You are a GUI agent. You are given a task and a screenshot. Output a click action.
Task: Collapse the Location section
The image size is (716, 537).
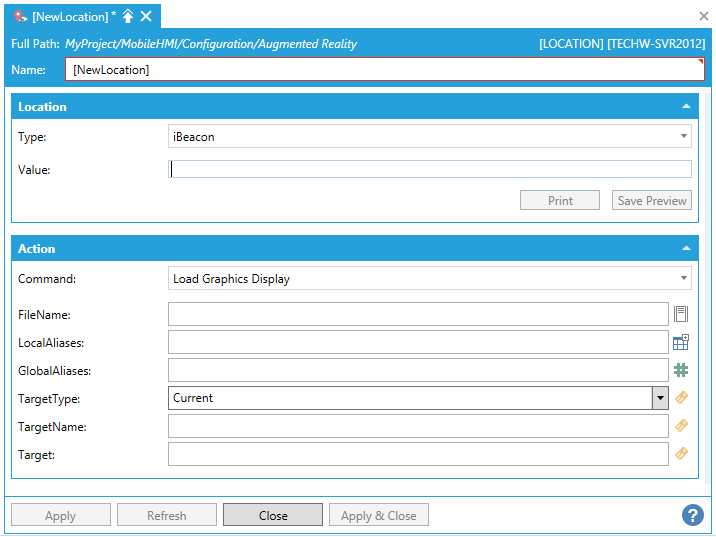point(686,106)
